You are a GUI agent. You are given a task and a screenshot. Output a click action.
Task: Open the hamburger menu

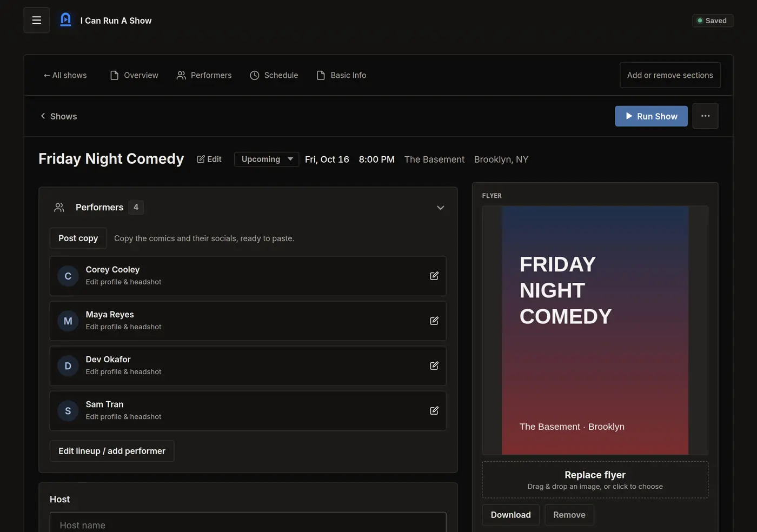[37, 21]
